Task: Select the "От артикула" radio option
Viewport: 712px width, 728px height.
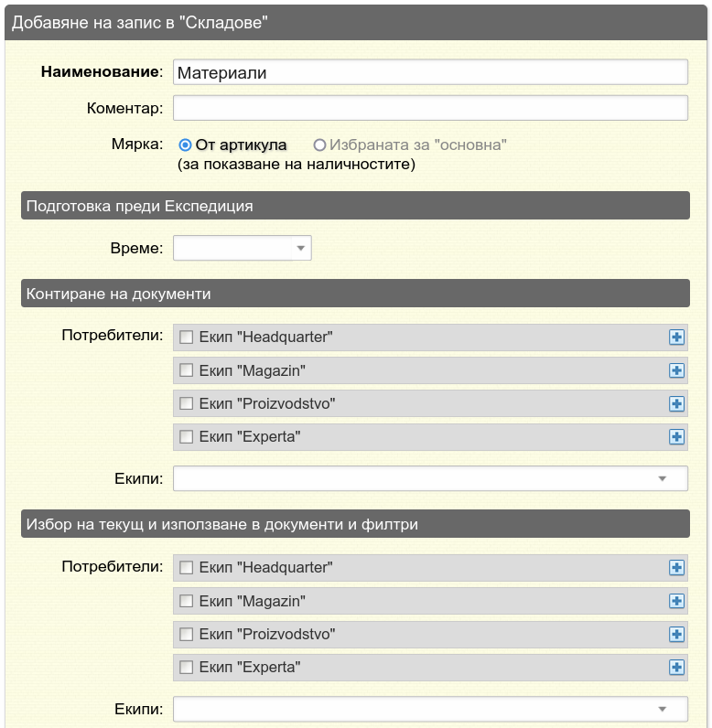Action: [185, 145]
